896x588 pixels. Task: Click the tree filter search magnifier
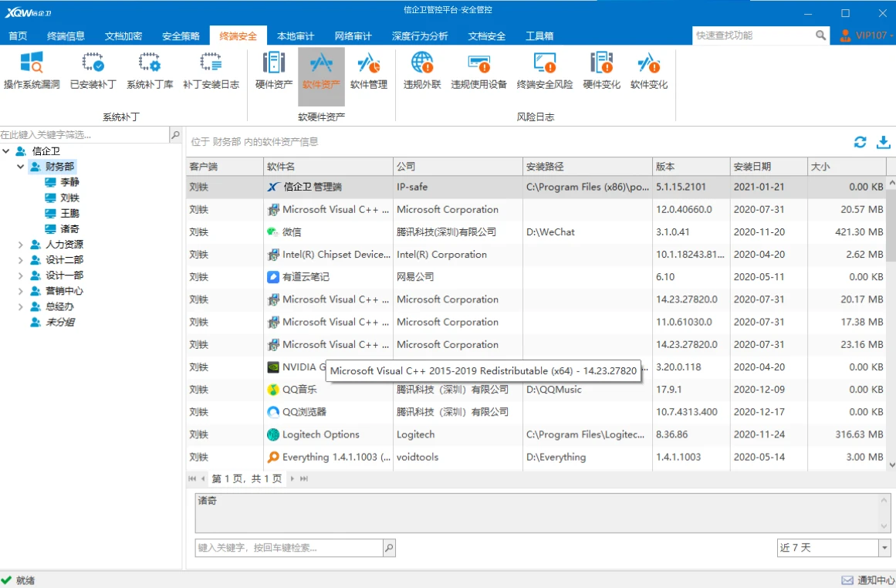[x=175, y=135]
